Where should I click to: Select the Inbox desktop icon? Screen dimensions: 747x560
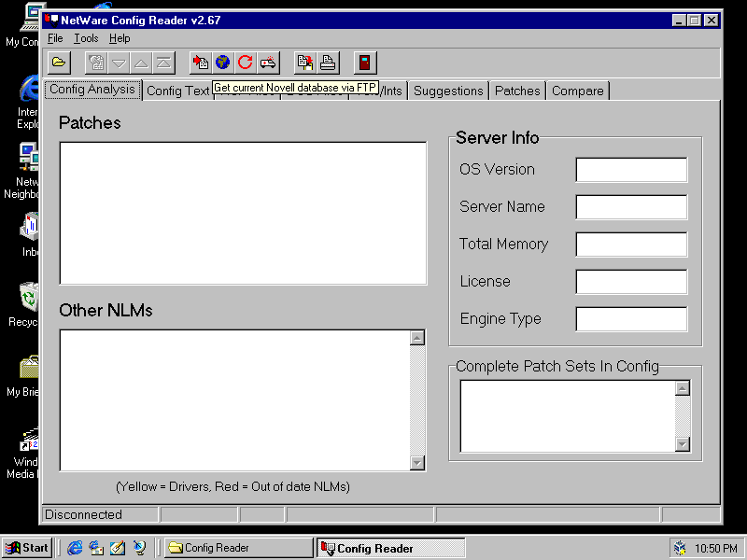pos(30,235)
